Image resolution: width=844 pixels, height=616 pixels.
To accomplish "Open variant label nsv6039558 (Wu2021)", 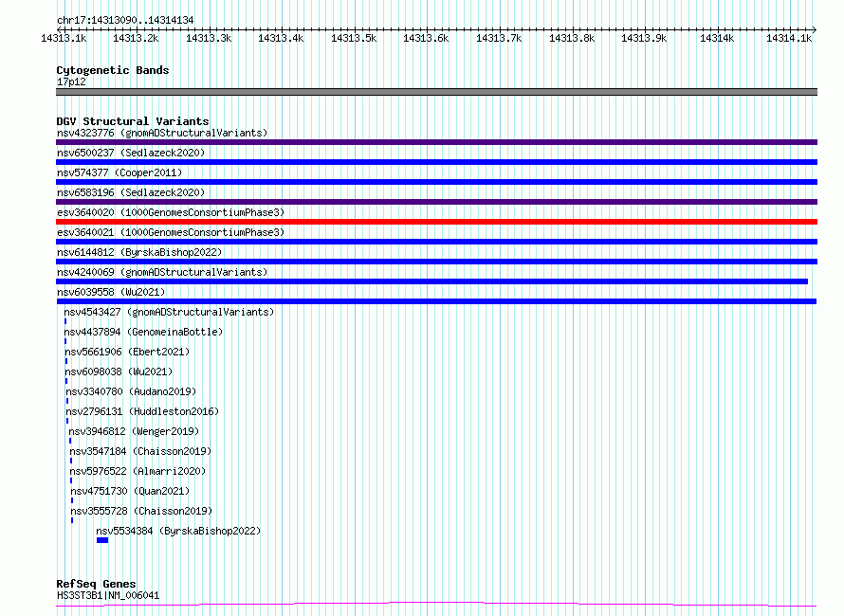I will [x=111, y=292].
